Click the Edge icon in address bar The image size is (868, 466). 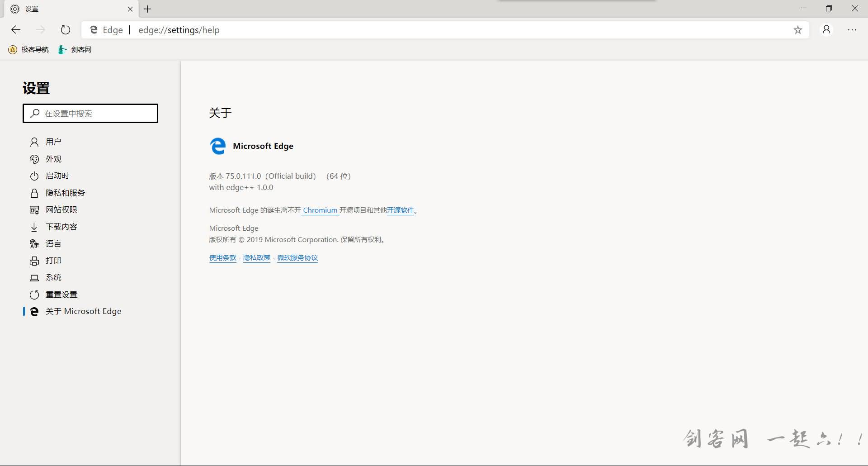tap(94, 30)
